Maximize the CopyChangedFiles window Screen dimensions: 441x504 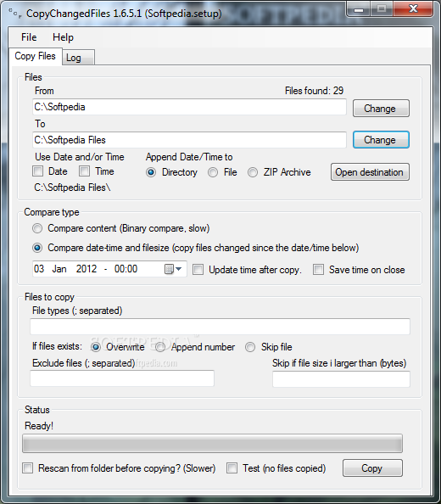[382, 9]
